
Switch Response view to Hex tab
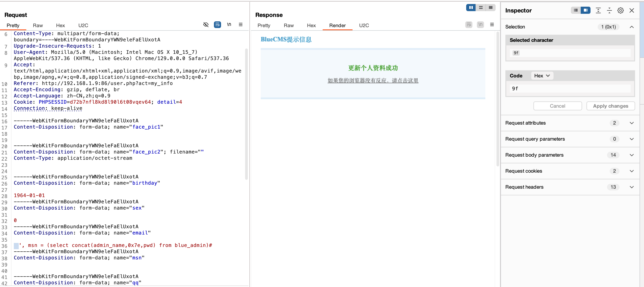click(311, 25)
